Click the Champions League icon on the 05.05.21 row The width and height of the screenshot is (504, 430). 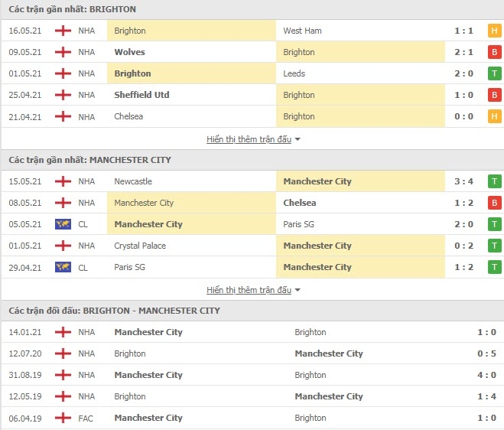click(x=63, y=224)
